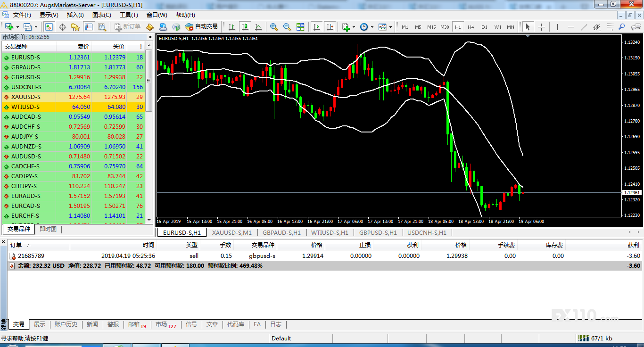Viewport: 644px width, 347px height.
Task: Select the Equidistant Channel tool
Action: pos(597,27)
